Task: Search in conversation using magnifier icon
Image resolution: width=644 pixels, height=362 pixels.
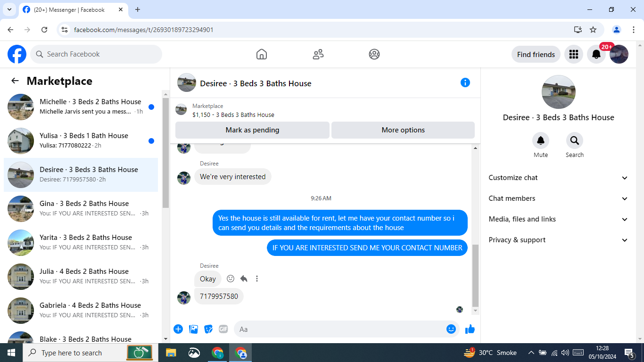Action: pyautogui.click(x=575, y=140)
